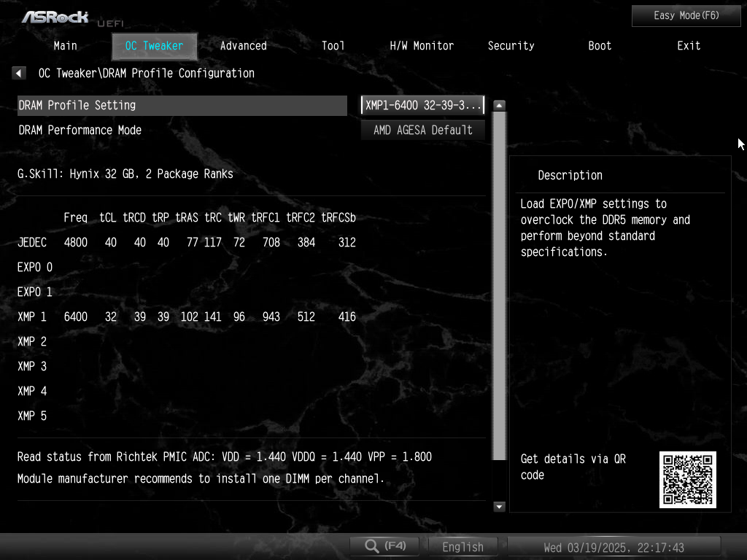Viewport: 747px width, 560px height.
Task: Click the XMP 1 tRFCSb value 416
Action: pyautogui.click(x=347, y=316)
